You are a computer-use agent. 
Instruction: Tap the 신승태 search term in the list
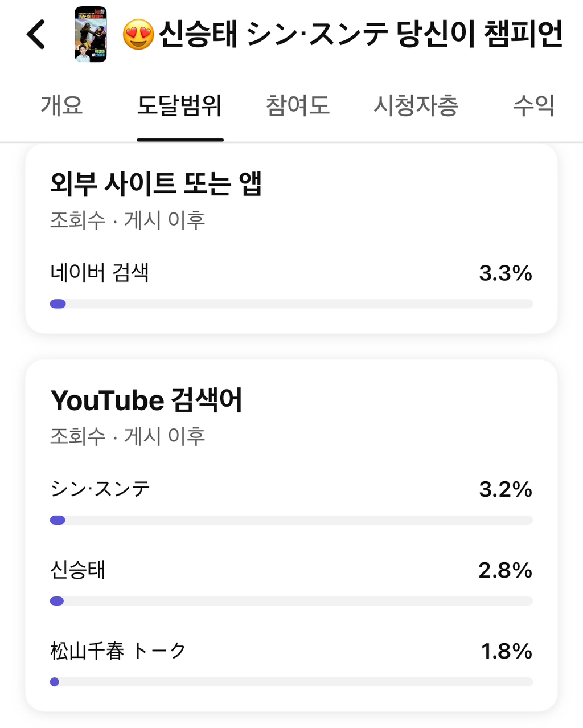tap(78, 570)
